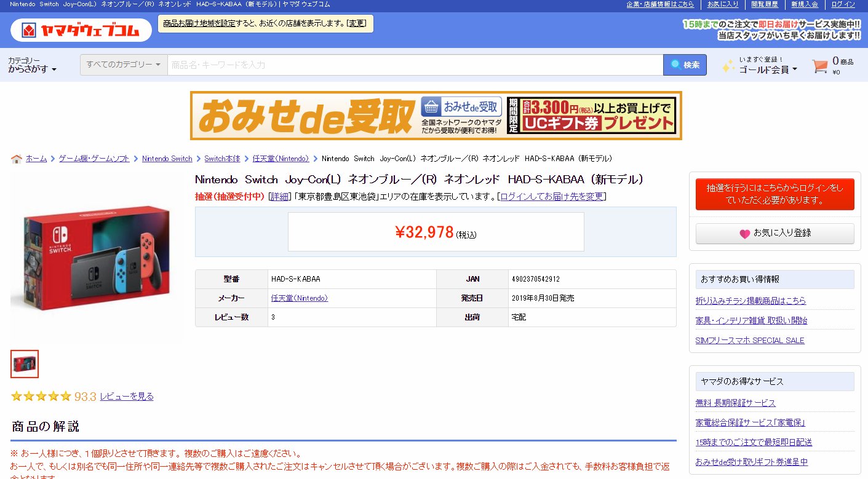
Task: Open 家電総合保証サービス「家電保」 link
Action: point(751,422)
